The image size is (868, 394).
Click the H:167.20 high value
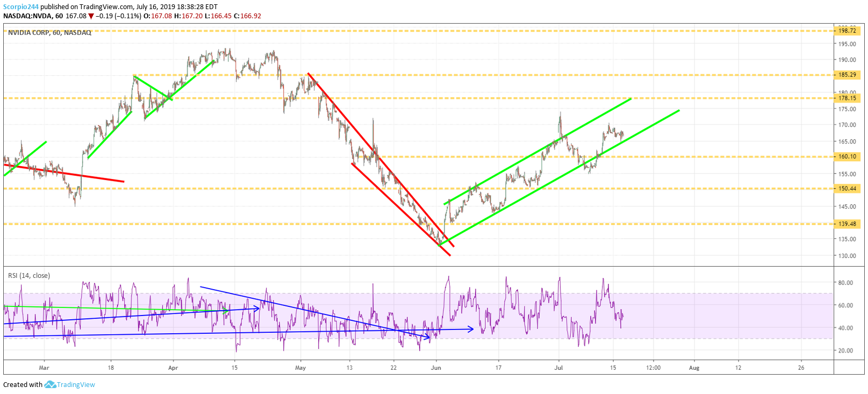coord(189,16)
